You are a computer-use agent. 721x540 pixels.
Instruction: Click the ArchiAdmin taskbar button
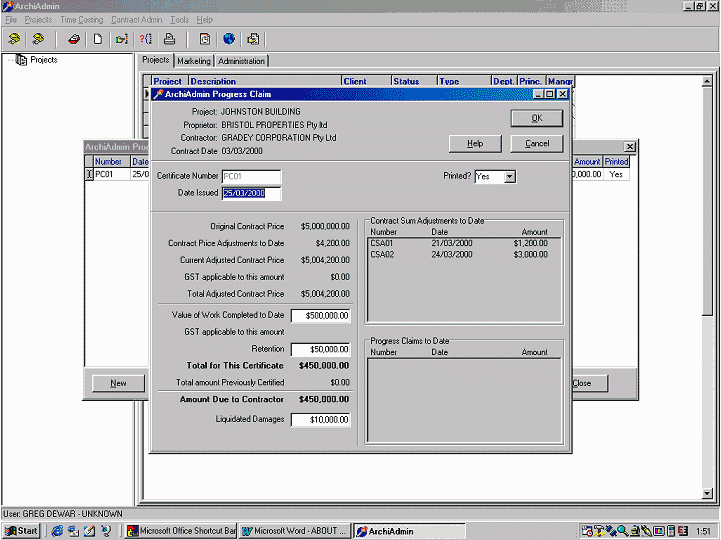(409, 531)
